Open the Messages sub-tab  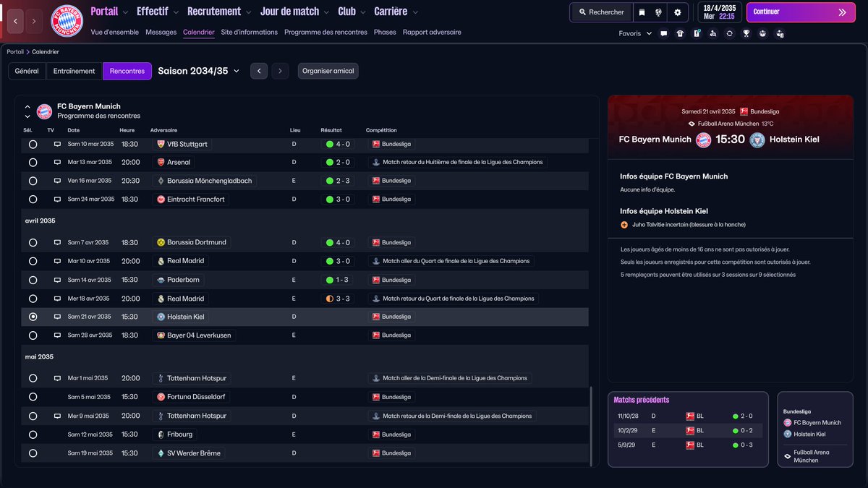[161, 33]
